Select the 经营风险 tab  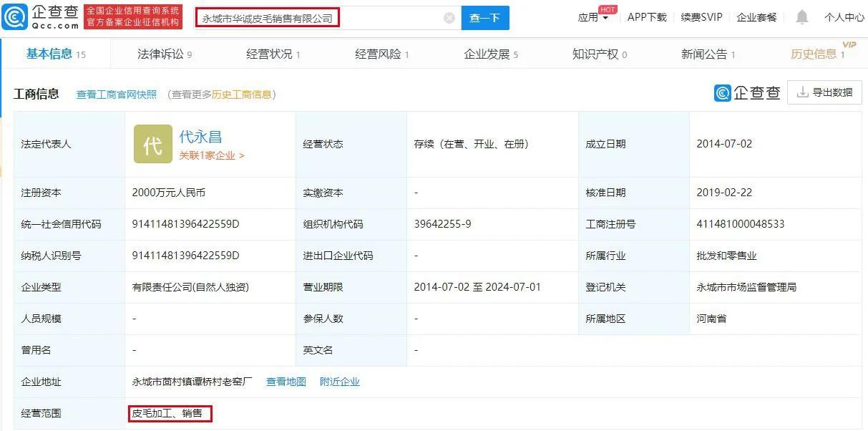(381, 54)
